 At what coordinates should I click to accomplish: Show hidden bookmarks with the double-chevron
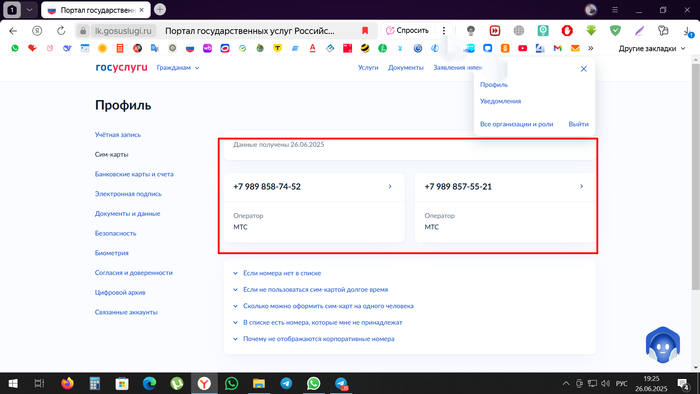pyautogui.click(x=591, y=48)
